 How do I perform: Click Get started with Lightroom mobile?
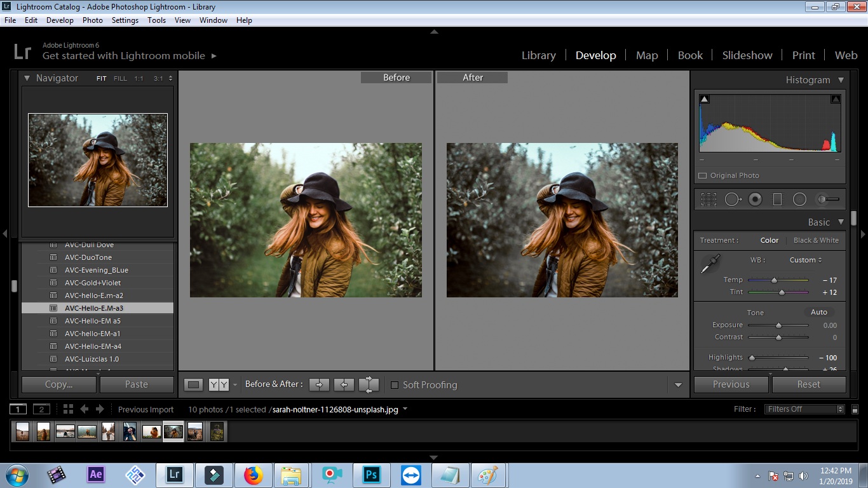pyautogui.click(x=130, y=56)
